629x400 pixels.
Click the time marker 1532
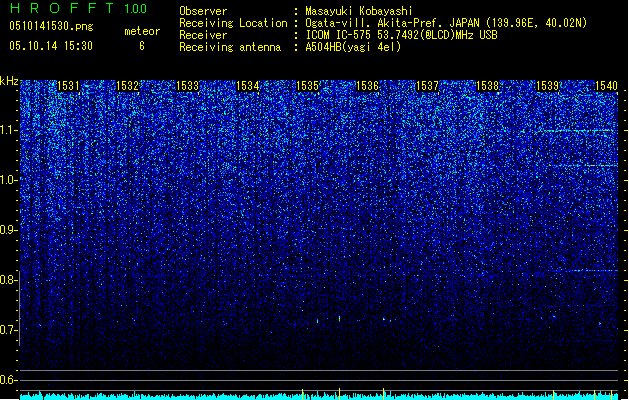click(127, 86)
